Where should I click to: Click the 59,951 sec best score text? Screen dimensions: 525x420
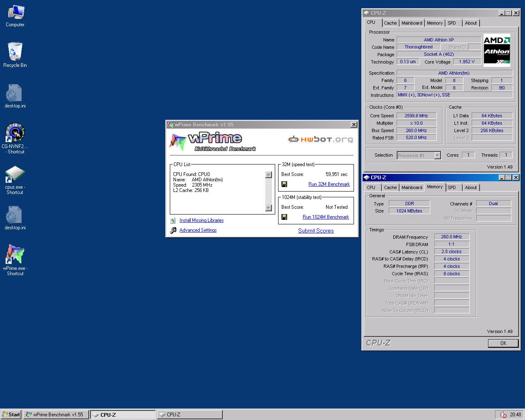pos(337,174)
